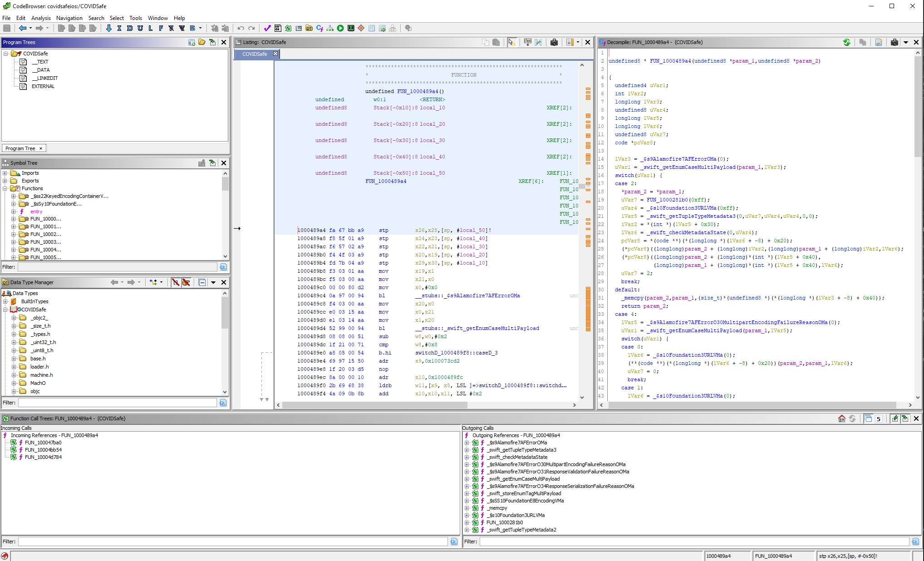Toggle Data Type Manager collapse-all icon
The height and width of the screenshot is (561, 924).
point(202,282)
